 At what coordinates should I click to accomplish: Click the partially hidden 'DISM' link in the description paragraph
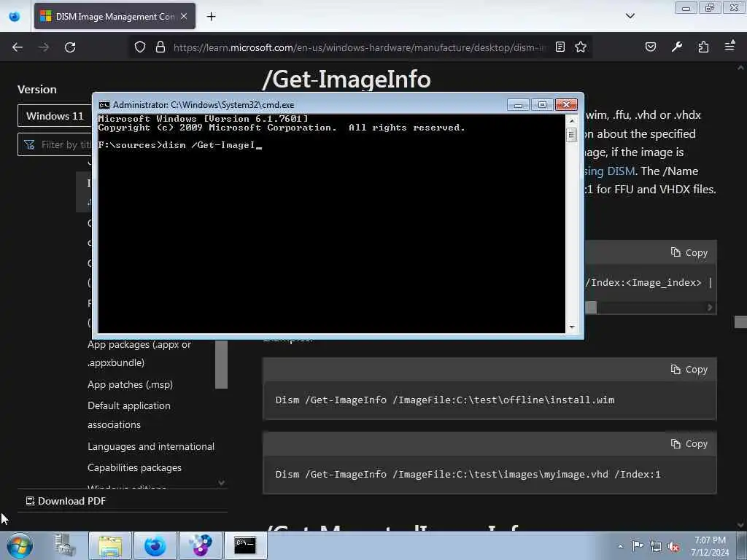pyautogui.click(x=609, y=171)
